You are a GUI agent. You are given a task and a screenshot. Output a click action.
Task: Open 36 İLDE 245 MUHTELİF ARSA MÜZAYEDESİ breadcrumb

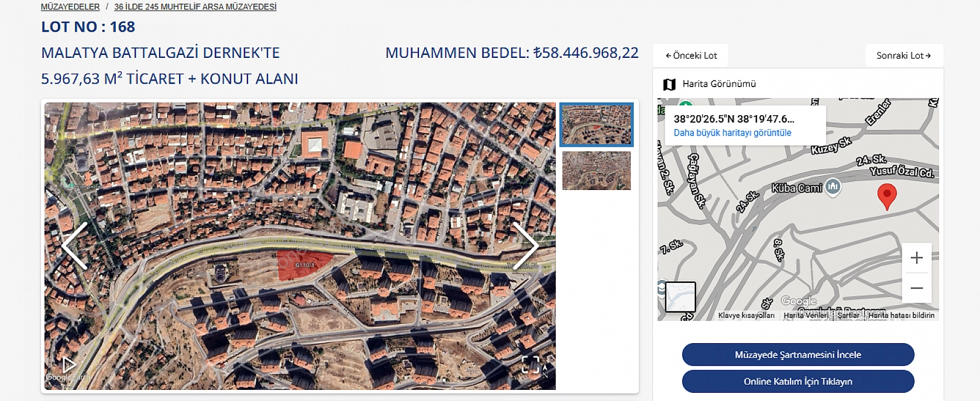click(x=195, y=7)
